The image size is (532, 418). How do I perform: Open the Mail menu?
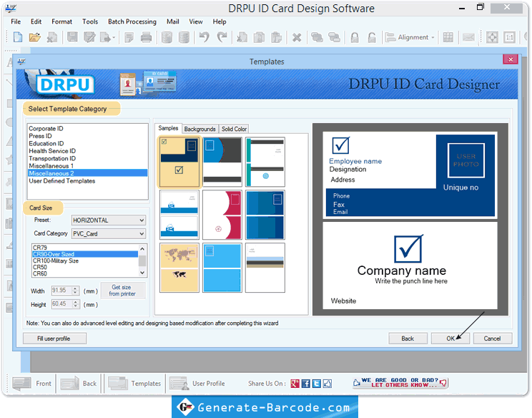[173, 21]
